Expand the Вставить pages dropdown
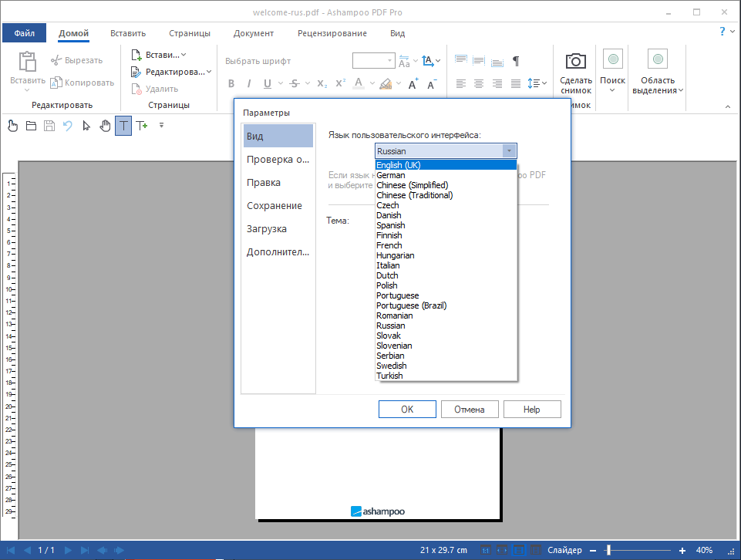 coord(184,55)
